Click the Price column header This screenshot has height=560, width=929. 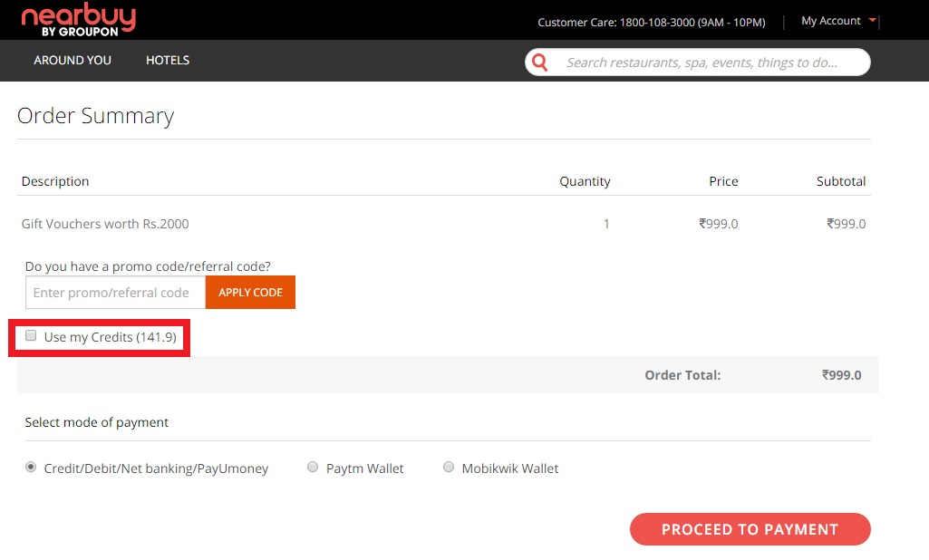click(723, 181)
